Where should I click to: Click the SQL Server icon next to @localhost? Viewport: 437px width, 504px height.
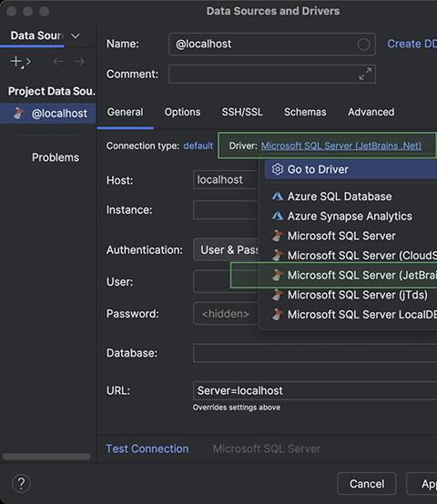tap(18, 113)
